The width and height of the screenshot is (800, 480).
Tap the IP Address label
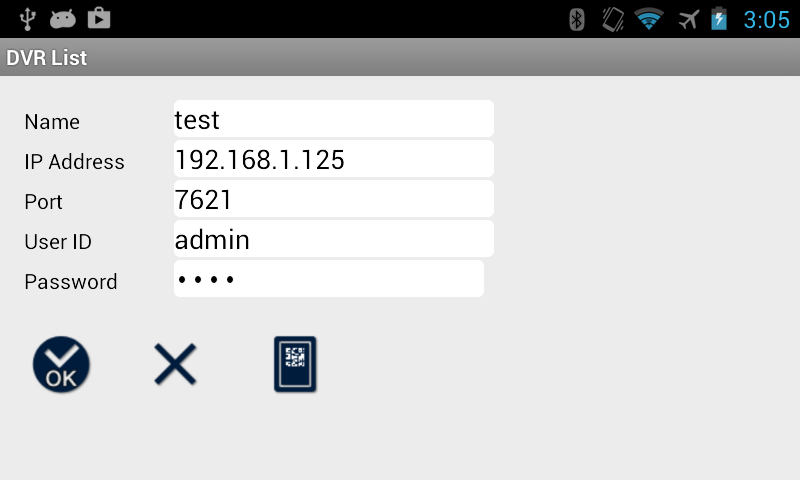point(74,162)
